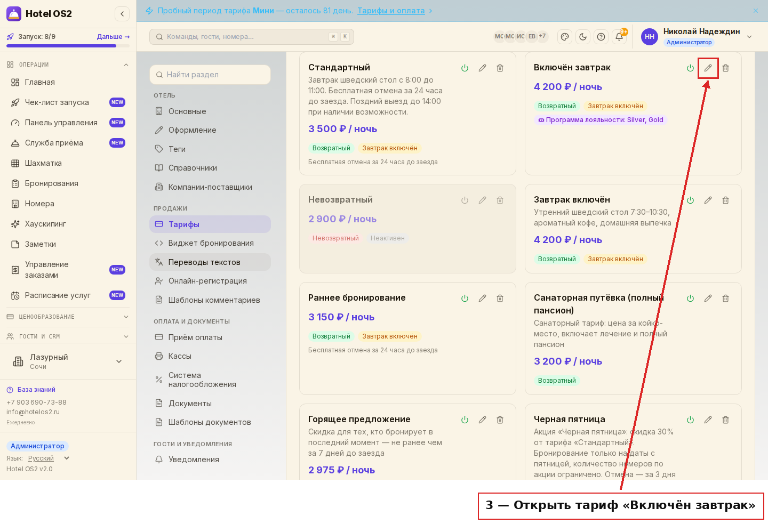
Task: Open the Лазурный hotel switcher
Action: [x=68, y=361]
